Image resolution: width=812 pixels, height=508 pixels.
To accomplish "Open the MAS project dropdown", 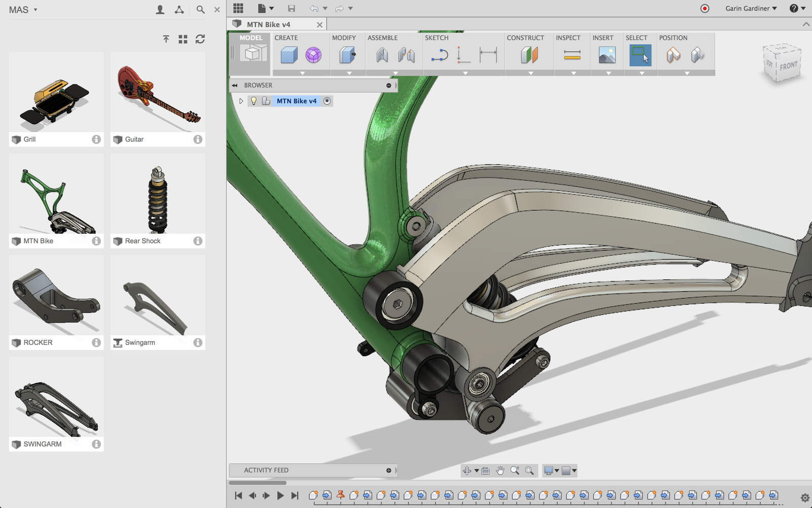I will tap(23, 9).
